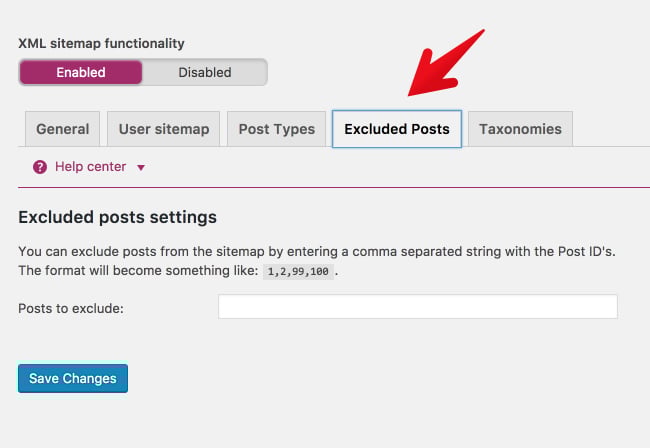
Task: Click the 1,2,99,100 example code
Action: click(x=298, y=271)
